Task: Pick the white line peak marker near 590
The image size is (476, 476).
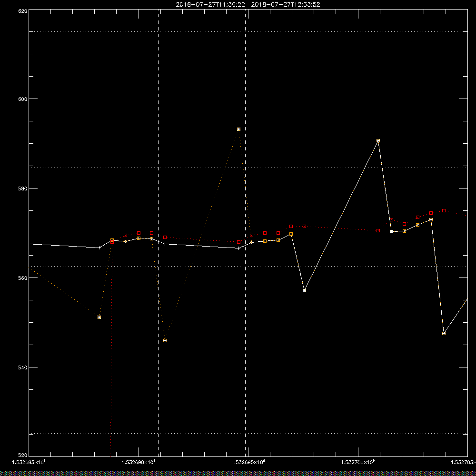Action: click(x=378, y=141)
